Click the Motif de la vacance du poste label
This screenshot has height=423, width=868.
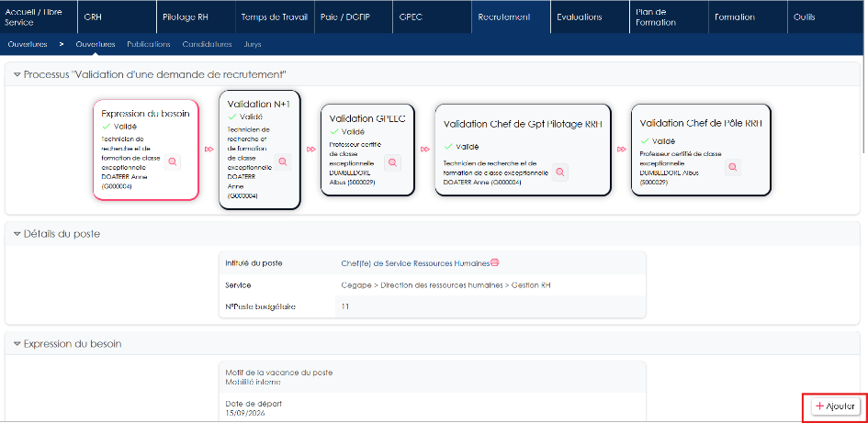[279, 373]
